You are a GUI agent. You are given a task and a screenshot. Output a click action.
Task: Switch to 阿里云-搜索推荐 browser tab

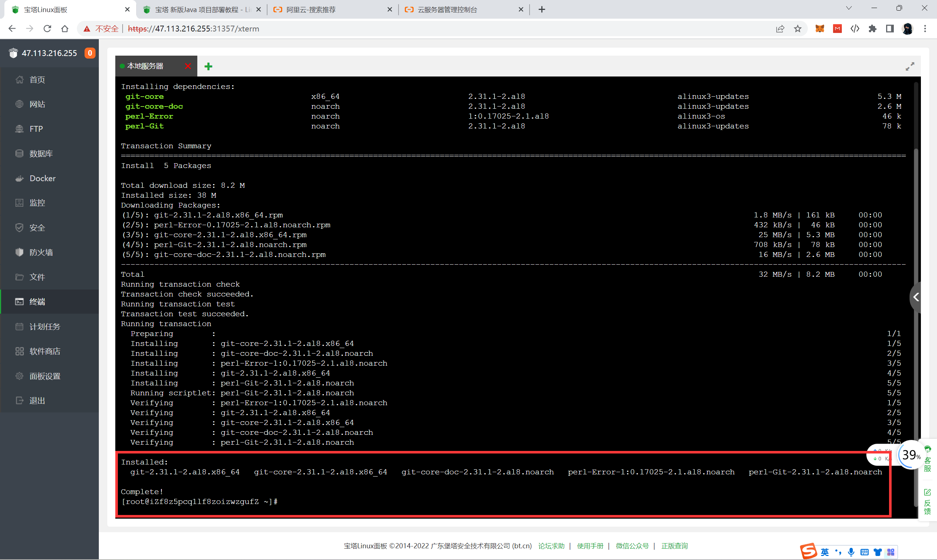pyautogui.click(x=311, y=10)
